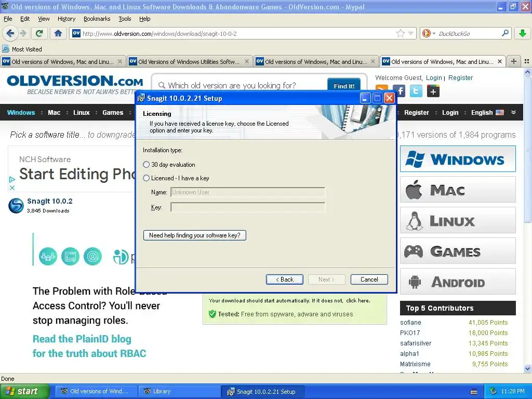Reload the page with the refresh icon
The height and width of the screenshot is (399, 532).
(39, 33)
